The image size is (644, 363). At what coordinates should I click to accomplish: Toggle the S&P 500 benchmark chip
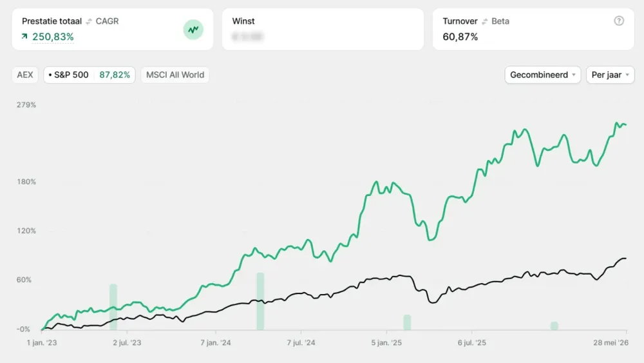(89, 75)
